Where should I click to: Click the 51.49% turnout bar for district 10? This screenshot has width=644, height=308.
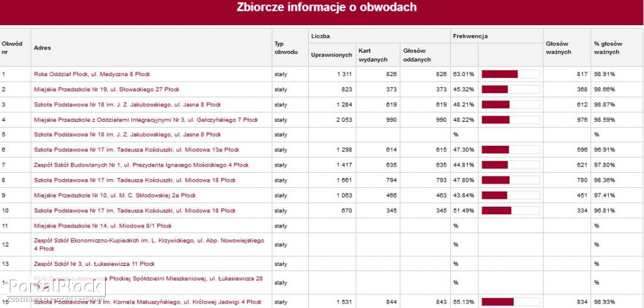click(511, 211)
